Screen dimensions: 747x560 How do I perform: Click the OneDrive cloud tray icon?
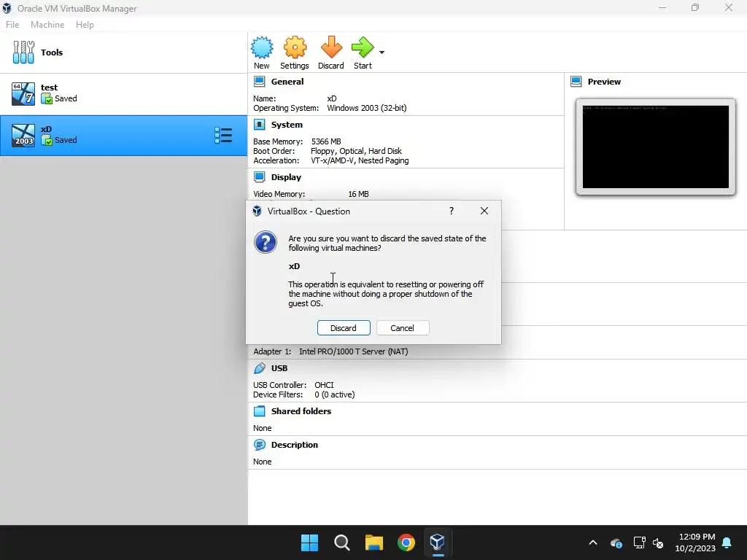[616, 542]
